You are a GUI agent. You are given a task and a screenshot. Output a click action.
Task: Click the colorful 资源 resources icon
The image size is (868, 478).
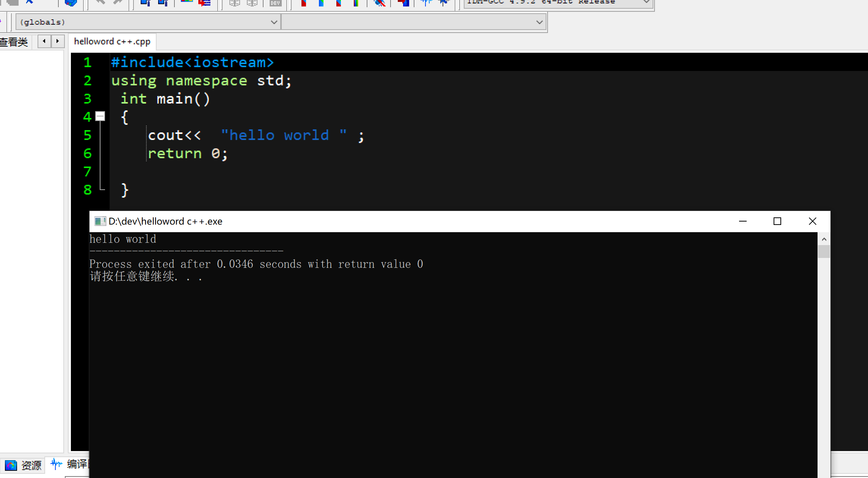click(x=11, y=465)
